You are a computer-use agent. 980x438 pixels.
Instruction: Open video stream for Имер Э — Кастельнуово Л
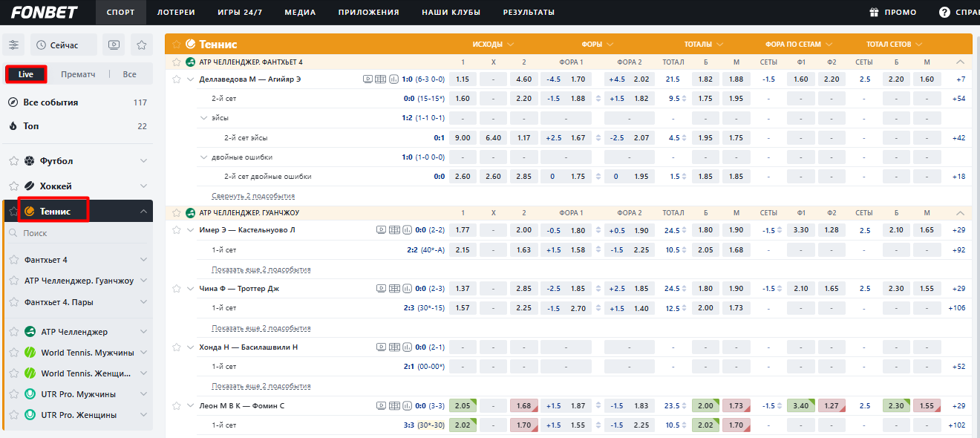[381, 230]
